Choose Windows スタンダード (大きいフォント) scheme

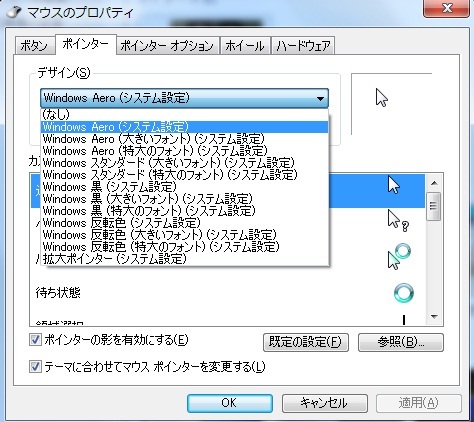184,163
